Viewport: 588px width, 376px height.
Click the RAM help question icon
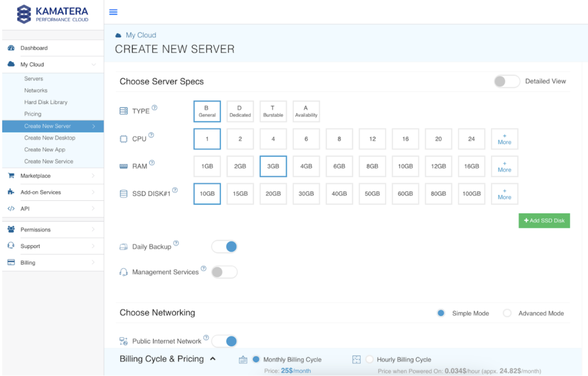click(152, 163)
